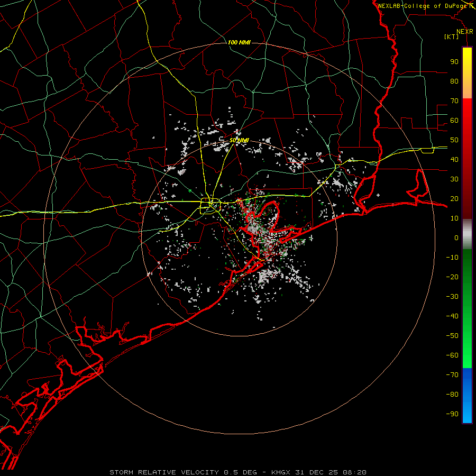Click the gray zero-velocity segment of the color bar

click(x=467, y=234)
